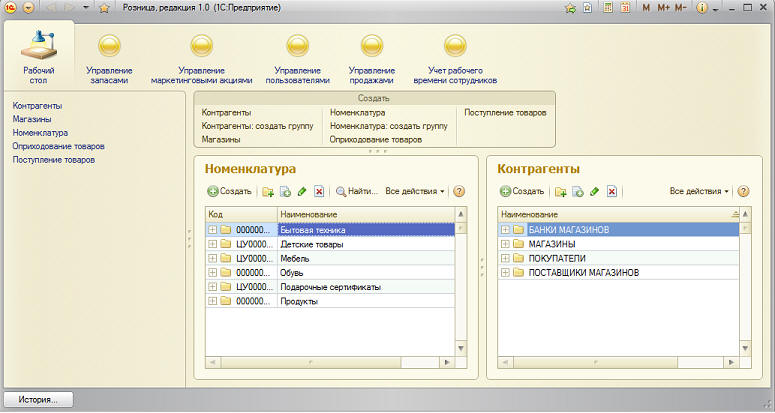Screen dimensions: 775x413
Task: Click the add-to-favorites star with green arrow
Action: 570,8
